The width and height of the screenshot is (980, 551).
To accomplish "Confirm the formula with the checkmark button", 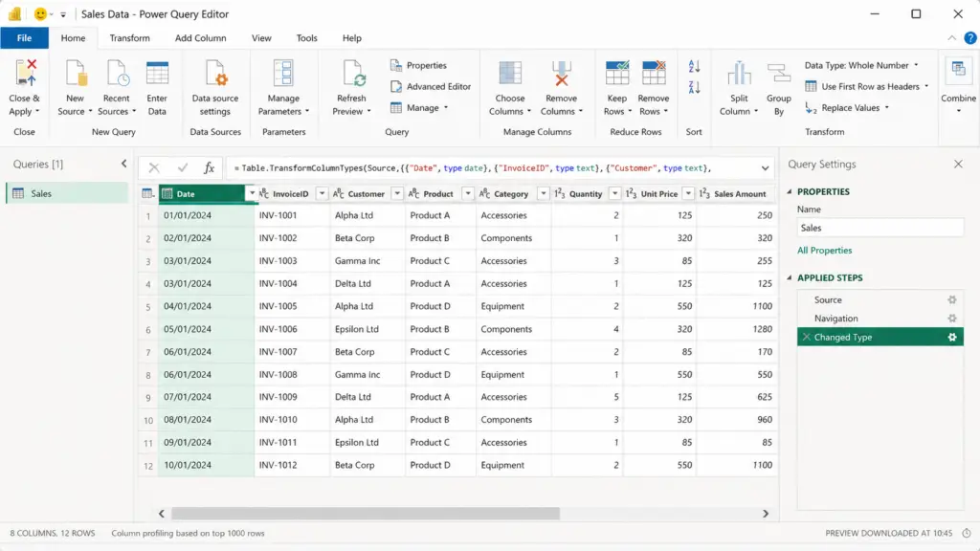I will 183,167.
